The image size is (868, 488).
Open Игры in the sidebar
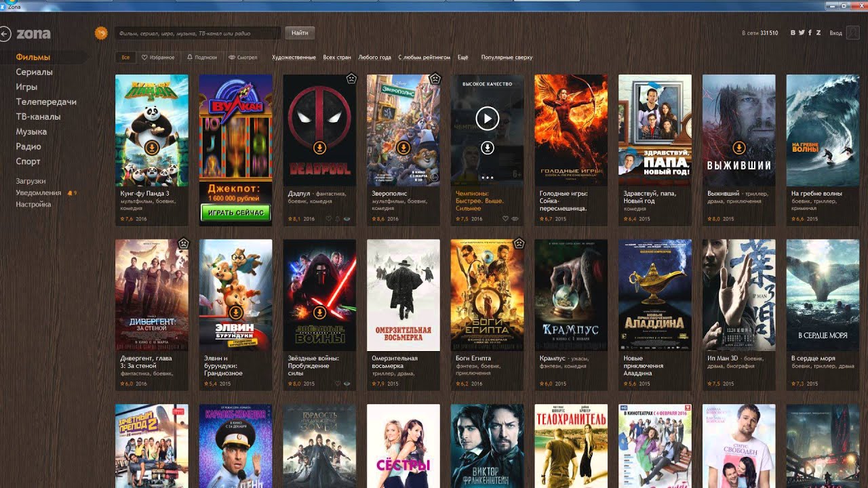(x=26, y=87)
